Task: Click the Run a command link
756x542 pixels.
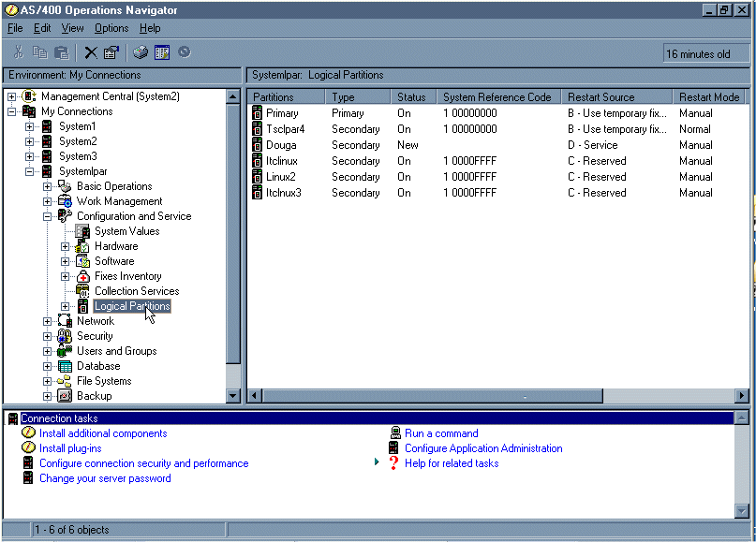Action: tap(441, 433)
